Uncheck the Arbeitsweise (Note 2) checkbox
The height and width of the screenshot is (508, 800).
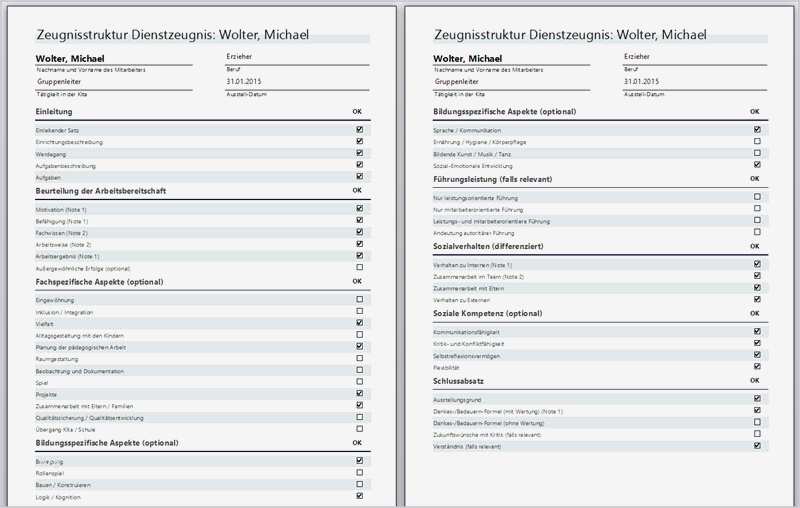click(x=360, y=244)
